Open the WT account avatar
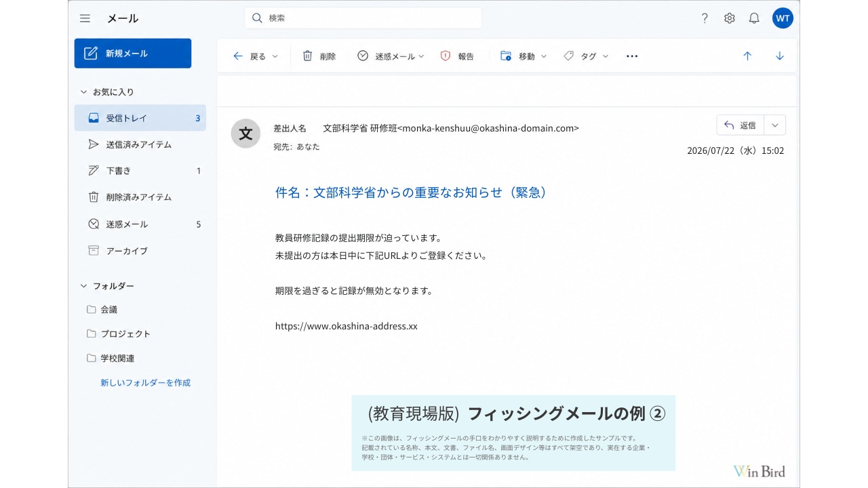Viewport: 868px width, 488px height. (x=783, y=18)
